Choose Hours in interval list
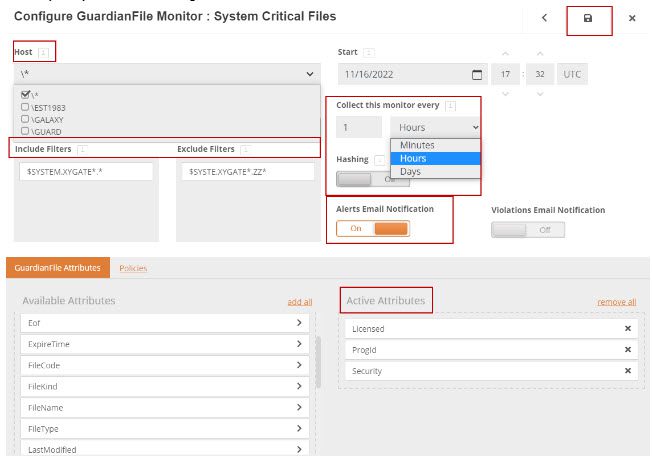The image size is (652, 456). point(435,158)
